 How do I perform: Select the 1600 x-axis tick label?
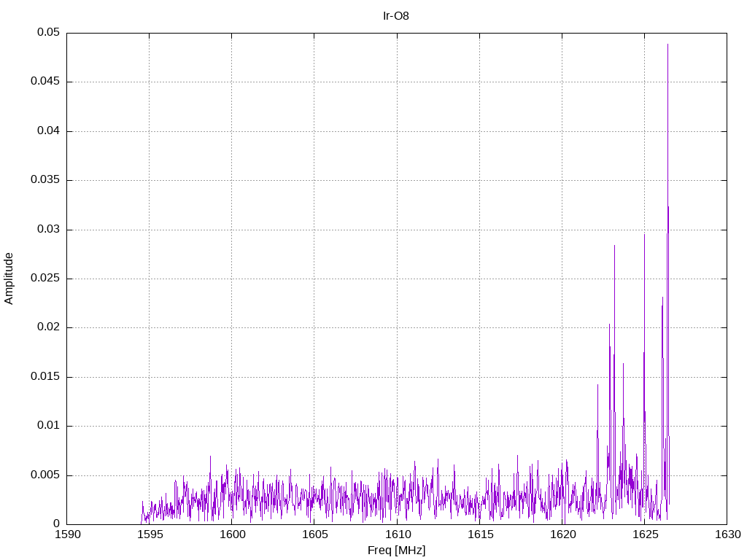232,534
